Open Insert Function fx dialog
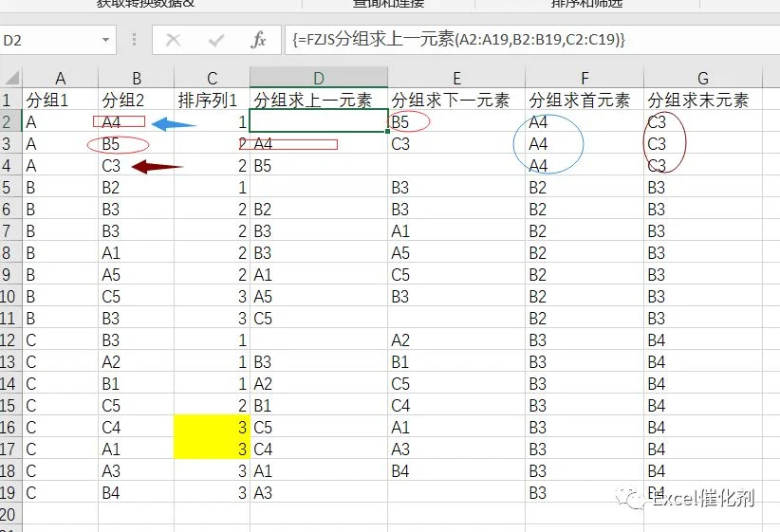 pyautogui.click(x=258, y=40)
